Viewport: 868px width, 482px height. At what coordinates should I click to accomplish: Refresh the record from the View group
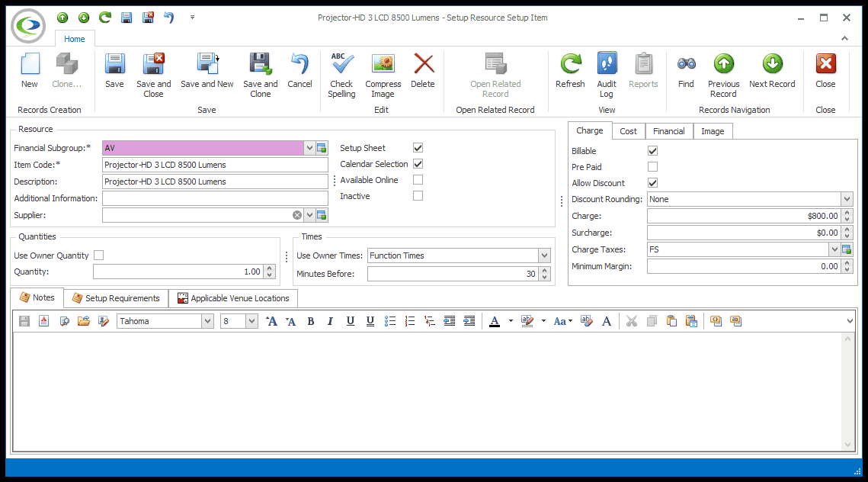coord(570,64)
